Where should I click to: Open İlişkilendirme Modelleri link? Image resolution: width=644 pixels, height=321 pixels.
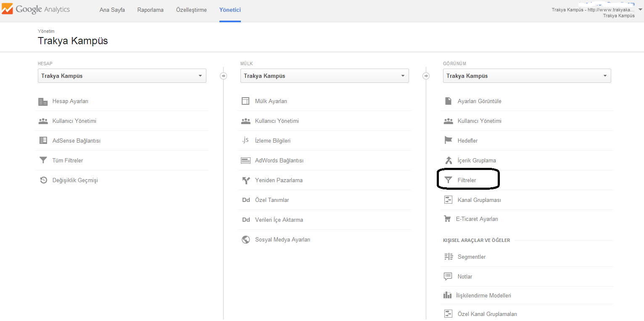pyautogui.click(x=483, y=296)
